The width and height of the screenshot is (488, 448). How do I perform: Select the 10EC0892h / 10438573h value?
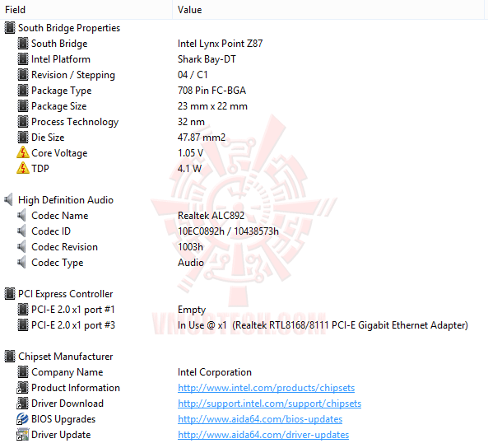click(228, 231)
